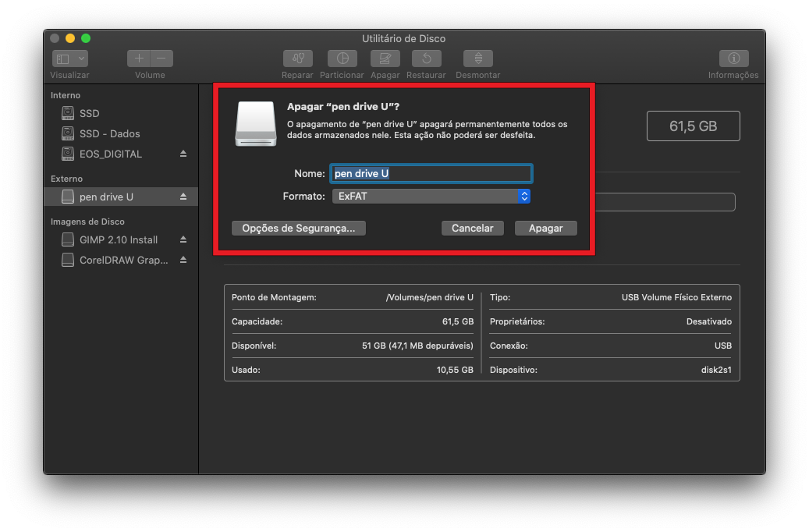Confirm with the Apagar dialog button
Image resolution: width=809 pixels, height=532 pixels.
(x=545, y=229)
